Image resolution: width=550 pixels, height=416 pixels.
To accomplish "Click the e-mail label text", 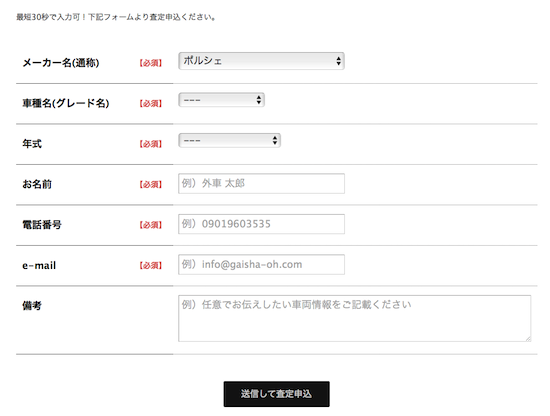I will (x=39, y=266).
